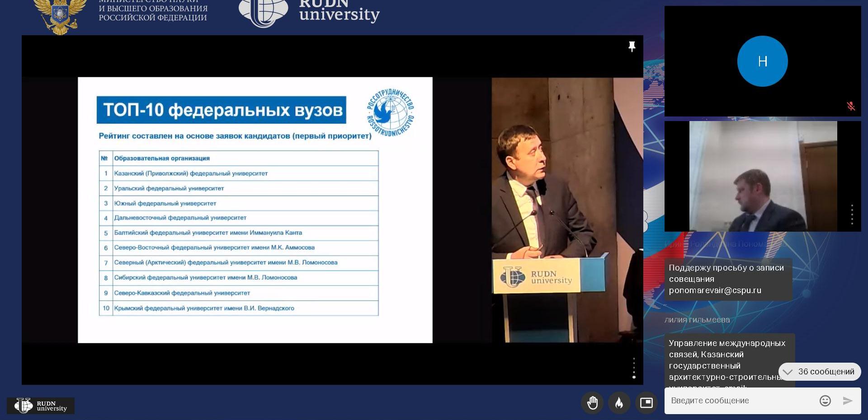Viewport: 868px width, 420px height.
Task: Open options menu on webcam participant tile
Action: click(852, 215)
